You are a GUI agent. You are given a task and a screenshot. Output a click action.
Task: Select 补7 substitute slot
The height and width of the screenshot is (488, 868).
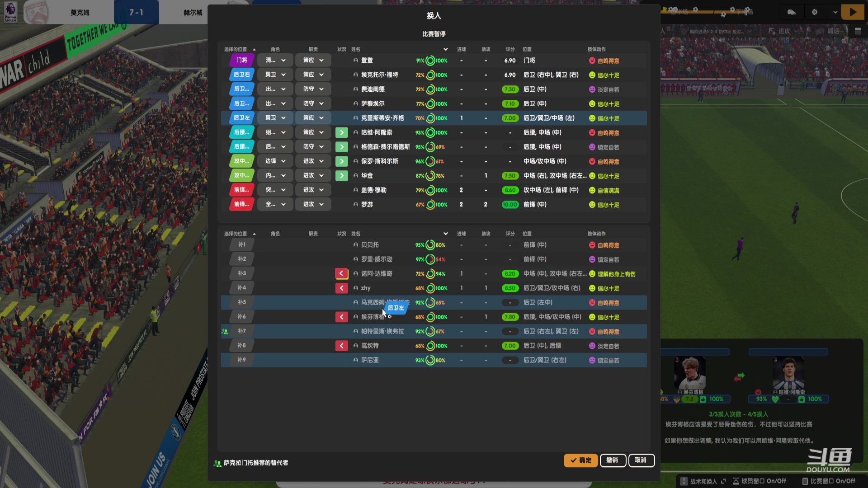click(x=242, y=331)
